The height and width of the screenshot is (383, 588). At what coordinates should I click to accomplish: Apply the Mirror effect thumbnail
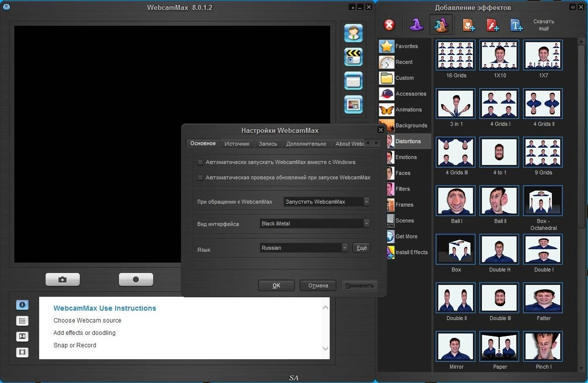(x=456, y=346)
